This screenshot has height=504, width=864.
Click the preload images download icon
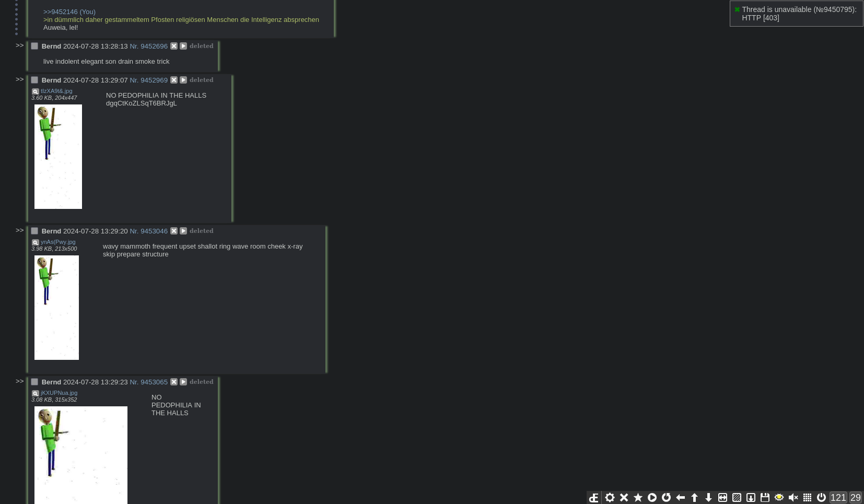[x=751, y=498]
